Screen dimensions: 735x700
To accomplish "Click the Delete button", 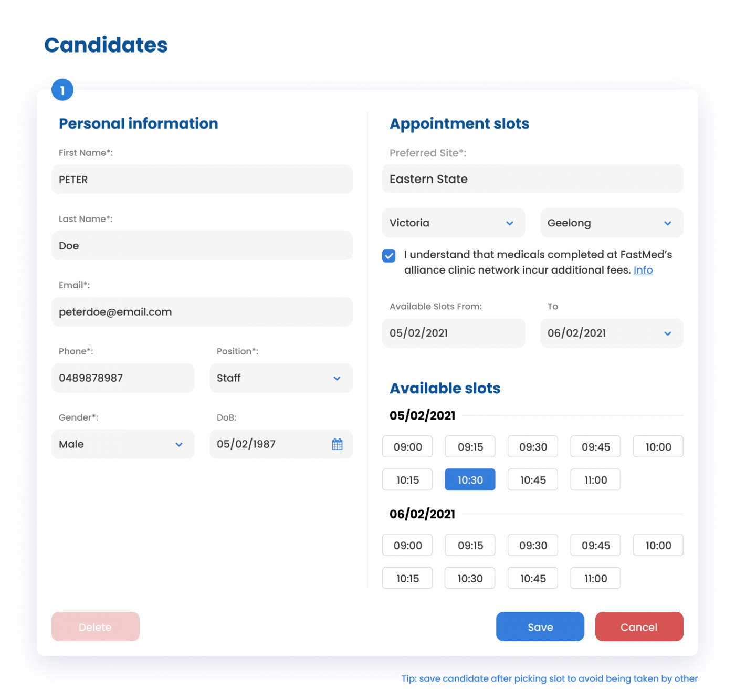I will point(95,626).
